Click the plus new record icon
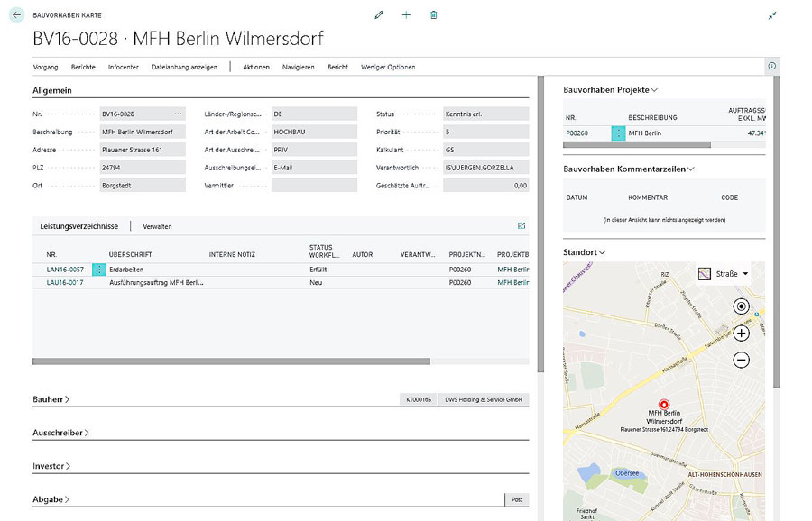This screenshot has height=521, width=812. (x=407, y=15)
